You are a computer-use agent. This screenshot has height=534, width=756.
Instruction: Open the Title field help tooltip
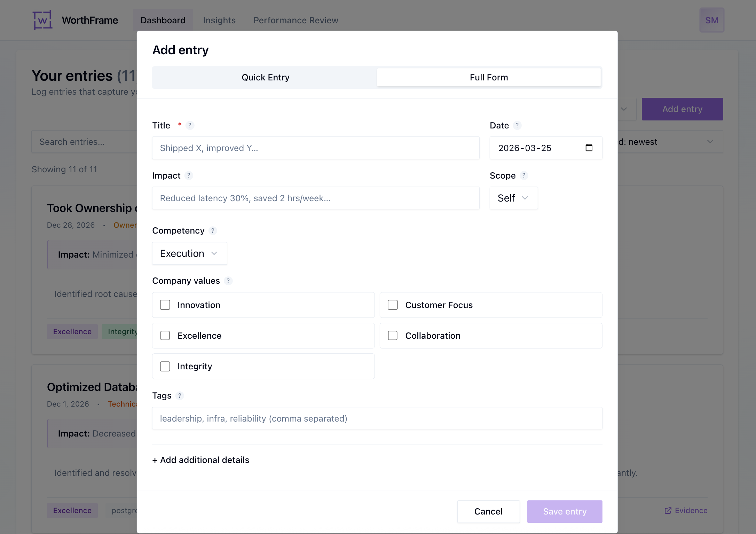190,125
